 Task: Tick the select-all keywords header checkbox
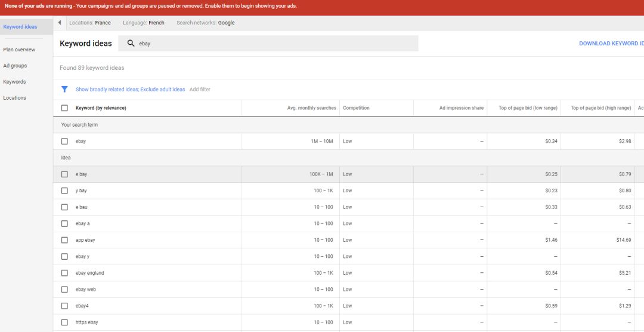[x=64, y=108]
